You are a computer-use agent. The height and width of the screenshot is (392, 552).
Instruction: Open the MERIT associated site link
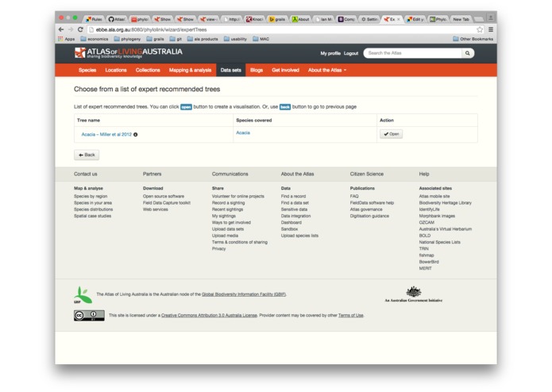pos(425,268)
